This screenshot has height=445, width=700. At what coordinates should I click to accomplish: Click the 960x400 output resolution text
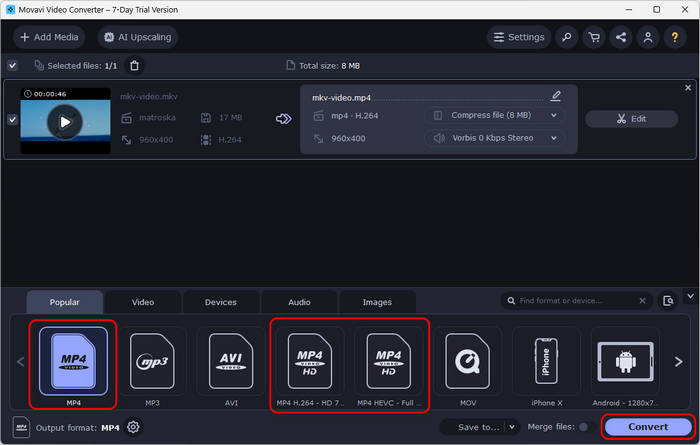point(348,138)
